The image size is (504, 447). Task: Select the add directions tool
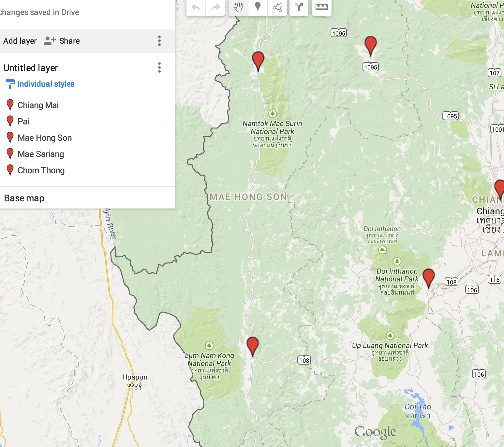point(299,7)
